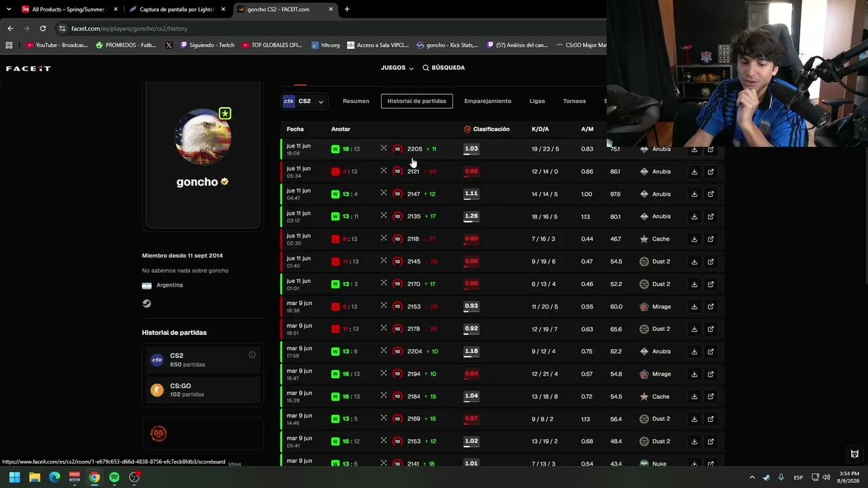This screenshot has width=868, height=488.
Task: Switch to the Captura de pantalla Lightshot tab
Action: (177, 9)
